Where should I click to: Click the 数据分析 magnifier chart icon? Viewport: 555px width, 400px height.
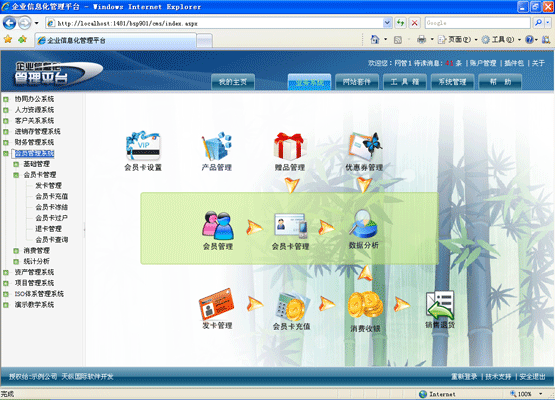click(x=364, y=224)
